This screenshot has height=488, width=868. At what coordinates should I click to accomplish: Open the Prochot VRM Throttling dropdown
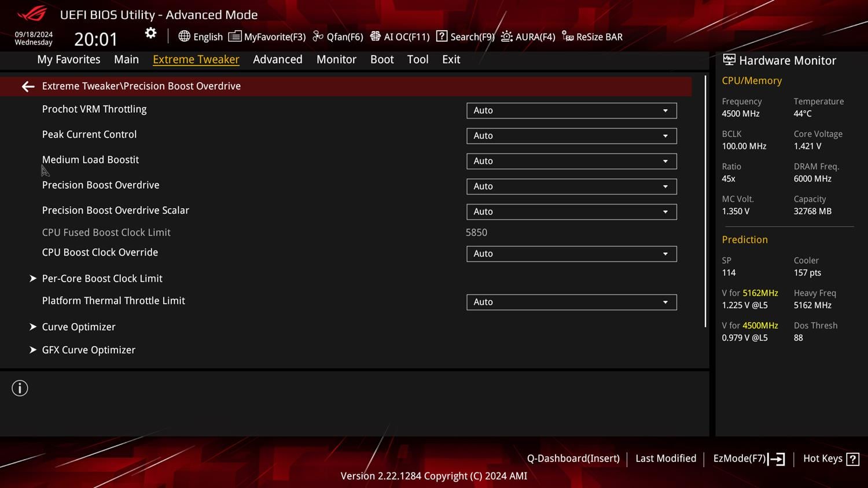point(571,110)
